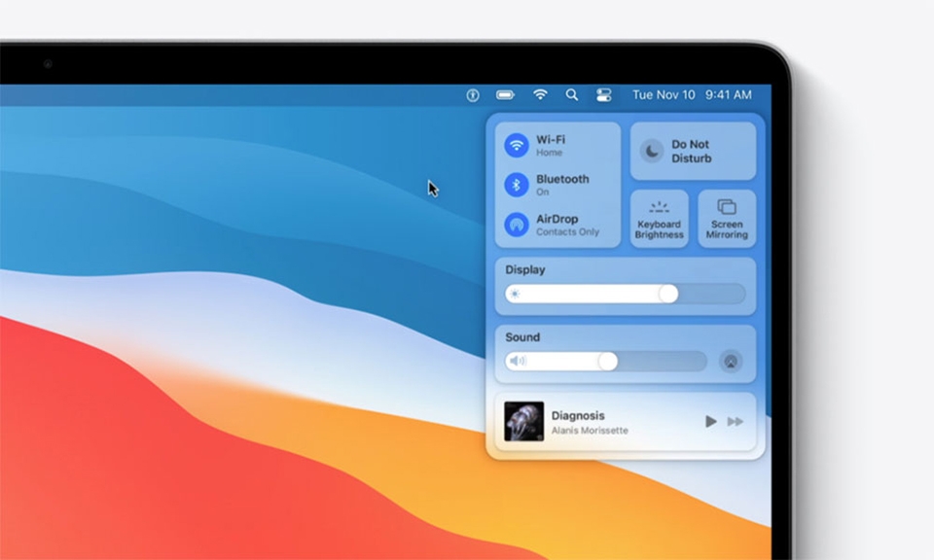
Task: Play "Diagnosis" by Alanis Morissette
Action: click(x=709, y=422)
